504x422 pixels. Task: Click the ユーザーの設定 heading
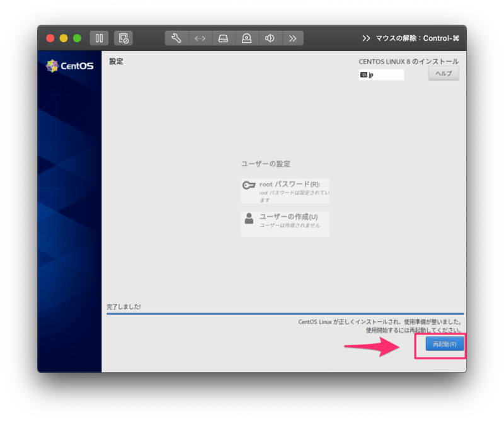click(x=266, y=164)
